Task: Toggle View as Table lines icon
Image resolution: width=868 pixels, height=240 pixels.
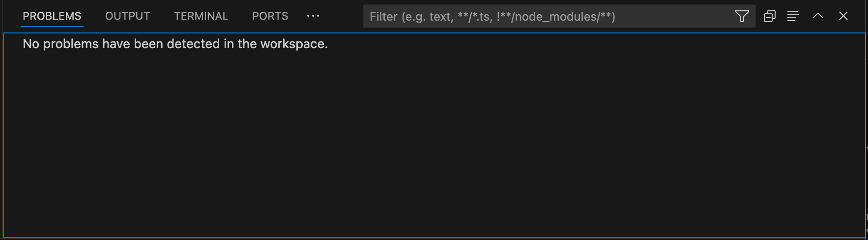Action: [x=793, y=16]
